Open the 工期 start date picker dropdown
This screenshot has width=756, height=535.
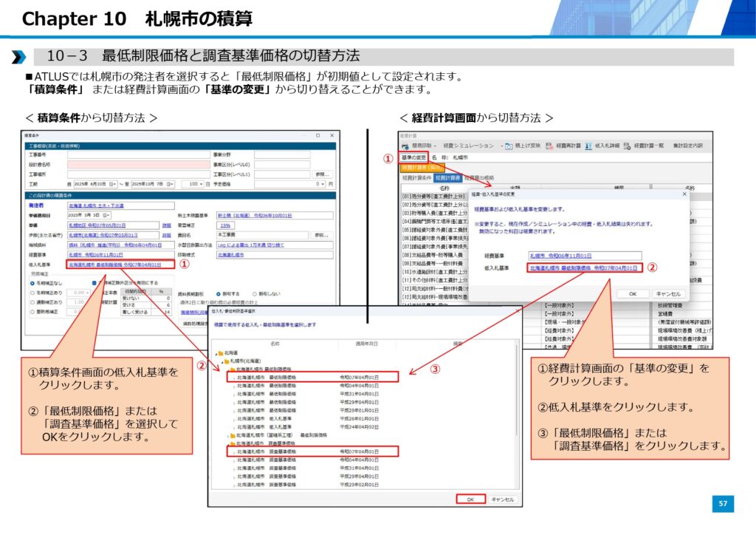[112, 183]
